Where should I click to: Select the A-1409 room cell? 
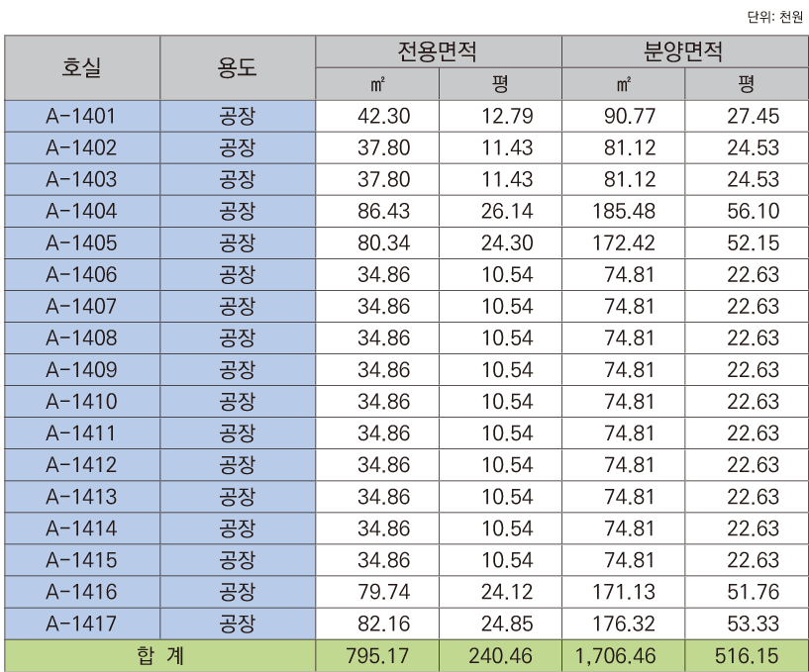[x=81, y=370]
